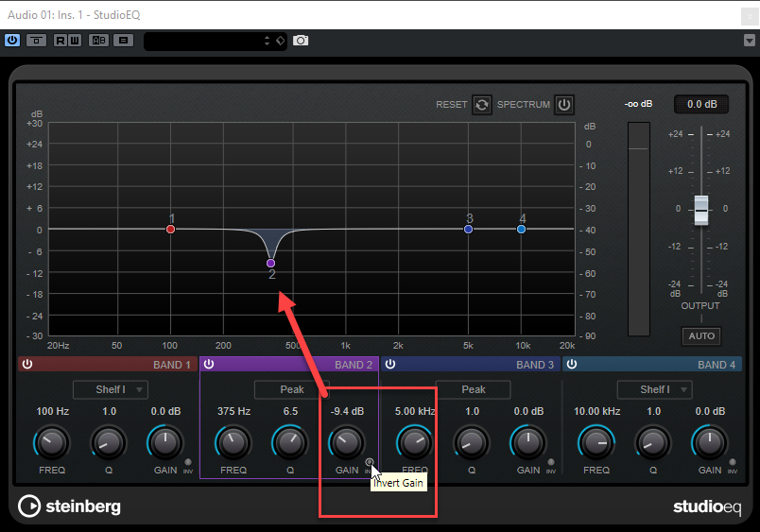Open the preset management icon
This screenshot has height=532, width=760.
tap(124, 41)
